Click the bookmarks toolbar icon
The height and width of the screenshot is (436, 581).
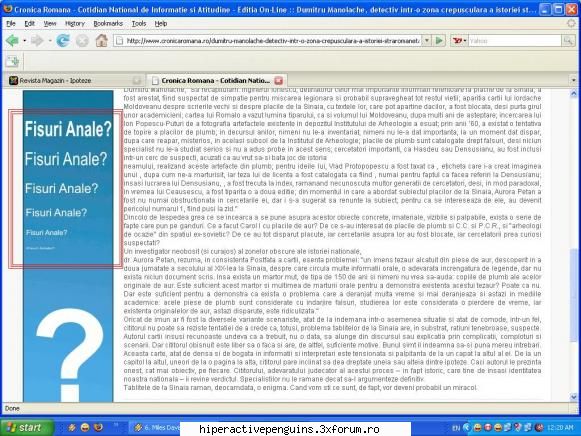[x=12, y=61]
